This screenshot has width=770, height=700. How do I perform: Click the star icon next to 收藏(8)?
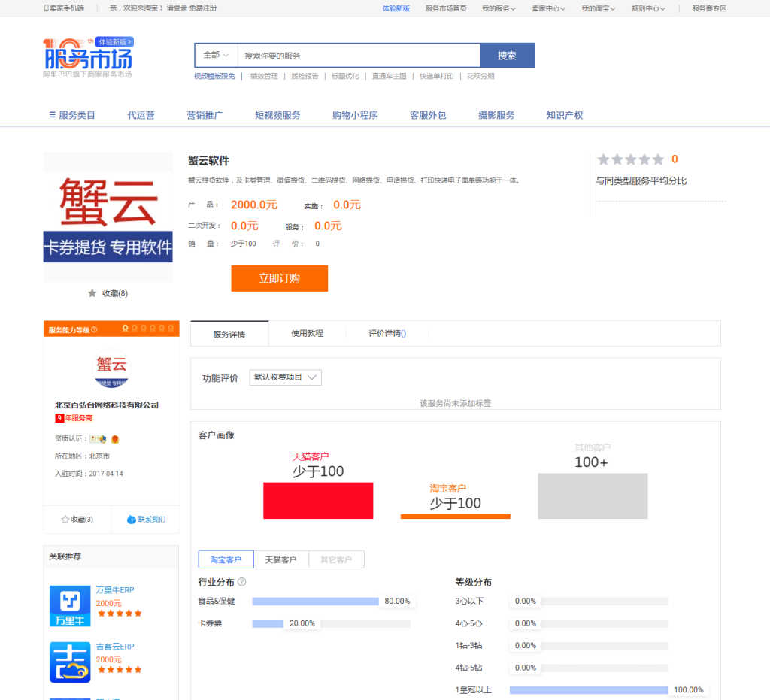tap(92, 293)
